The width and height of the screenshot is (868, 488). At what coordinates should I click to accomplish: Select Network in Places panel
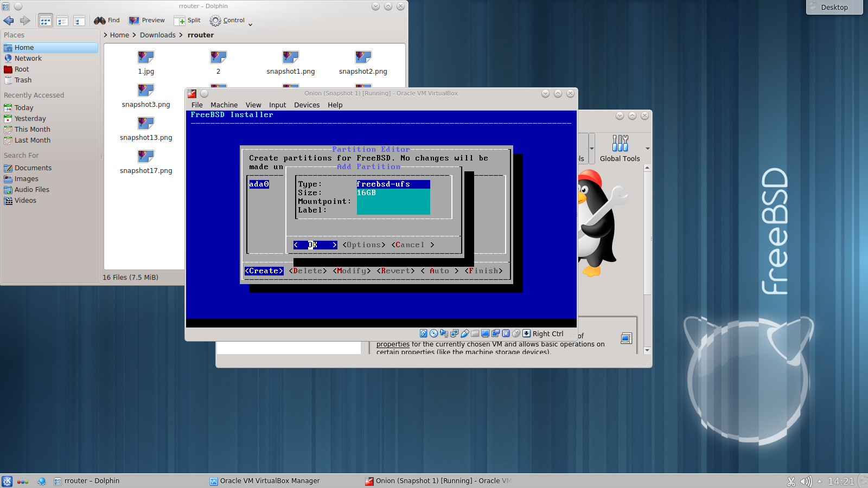[x=50, y=59]
